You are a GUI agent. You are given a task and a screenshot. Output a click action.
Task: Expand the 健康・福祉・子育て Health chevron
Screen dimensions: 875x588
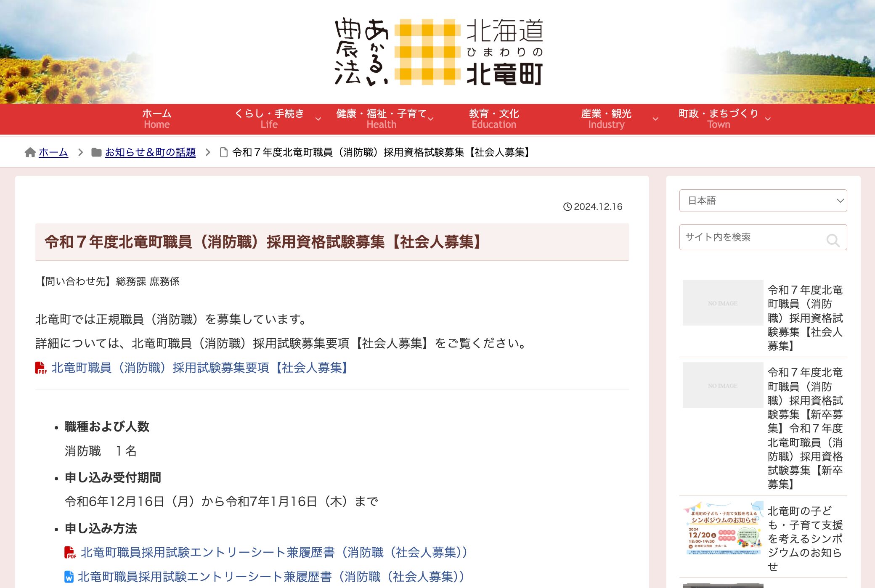coord(431,119)
